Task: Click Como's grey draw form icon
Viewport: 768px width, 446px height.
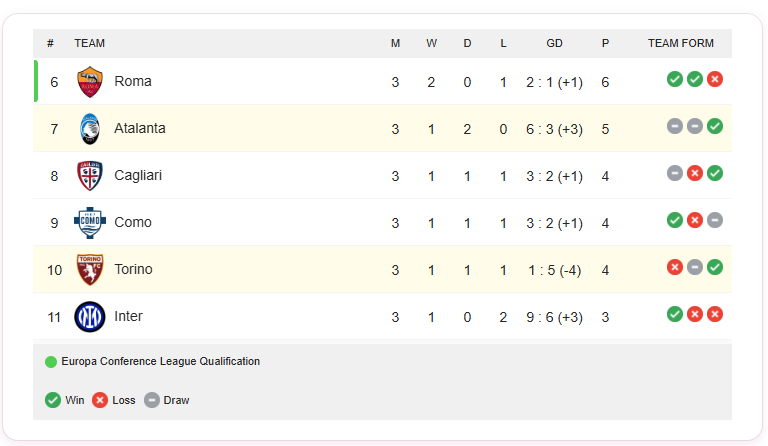Action: click(x=715, y=220)
